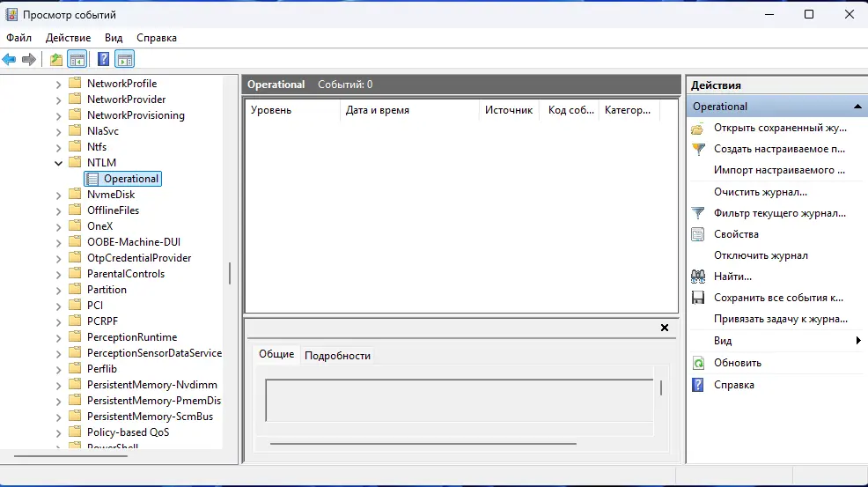Click the green refresh icon beside Обновить

(x=698, y=363)
